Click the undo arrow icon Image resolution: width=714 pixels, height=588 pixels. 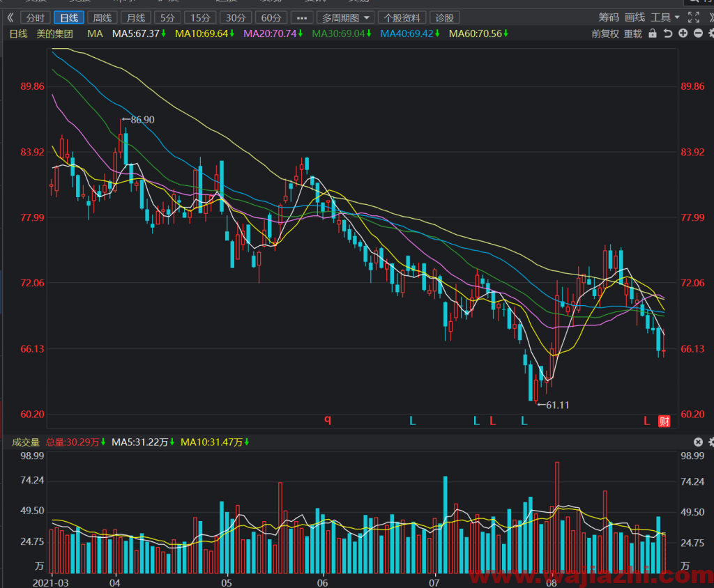(x=667, y=33)
